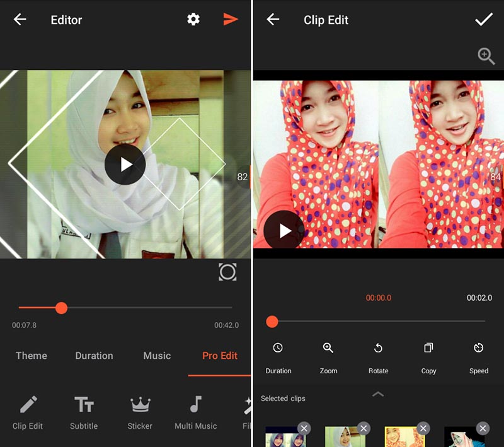Tap the export share arrow
The image size is (504, 447).
click(231, 20)
